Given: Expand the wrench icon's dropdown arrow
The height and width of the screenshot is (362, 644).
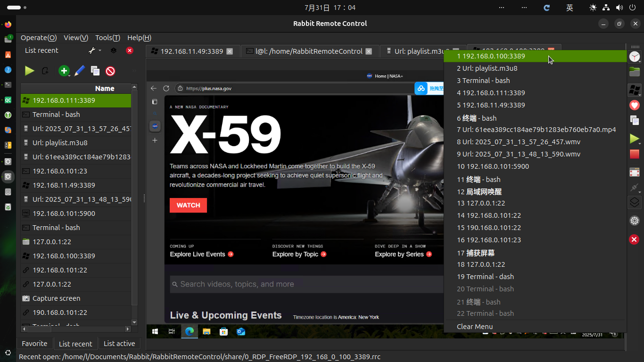Looking at the screenshot, I should (100, 50).
